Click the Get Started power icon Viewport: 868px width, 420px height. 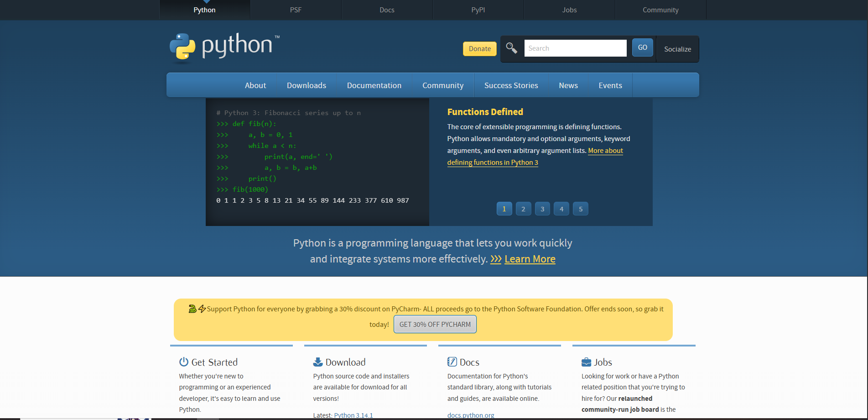(x=183, y=362)
